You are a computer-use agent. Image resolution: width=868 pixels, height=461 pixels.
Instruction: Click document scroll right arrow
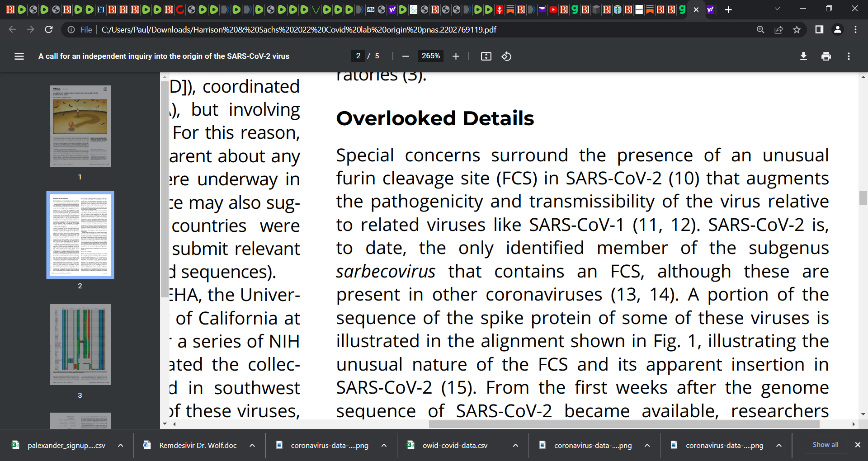tap(854, 424)
